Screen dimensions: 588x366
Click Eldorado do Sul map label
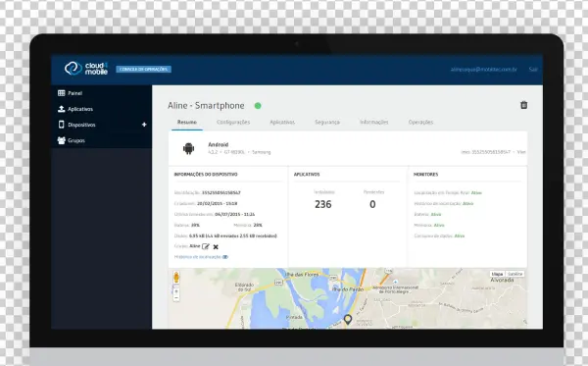[244, 288]
